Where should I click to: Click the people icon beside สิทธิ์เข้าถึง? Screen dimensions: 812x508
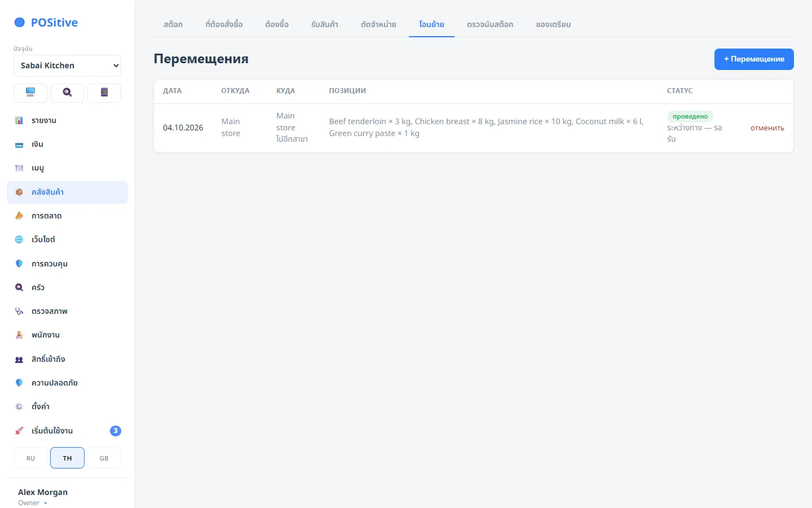[19, 359]
